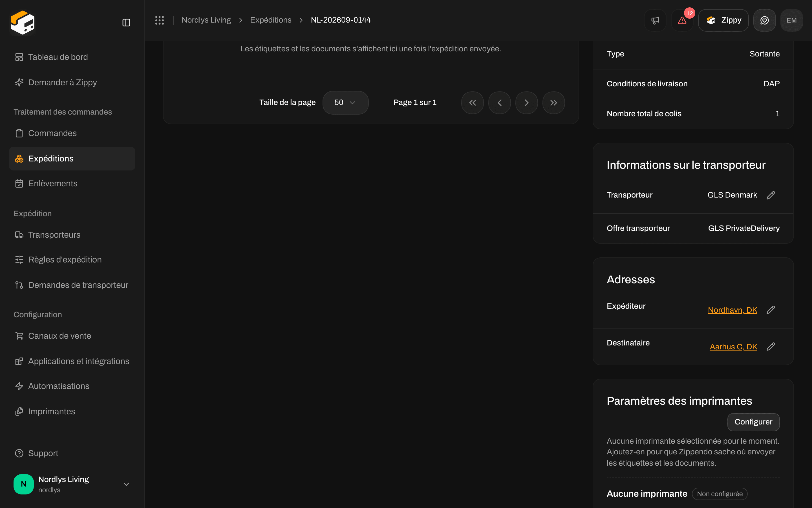Open Demander à Zippy

coord(72,82)
